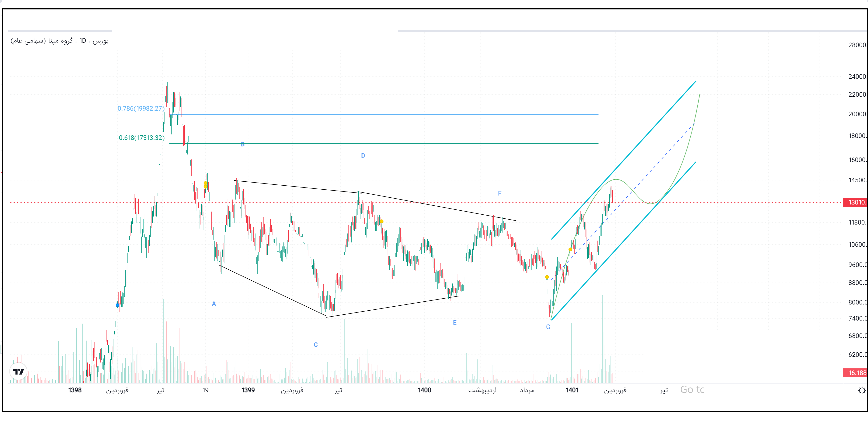Viewport: 868px width, 425px height.
Task: Click the 1399 year label on time axis
Action: 248,390
